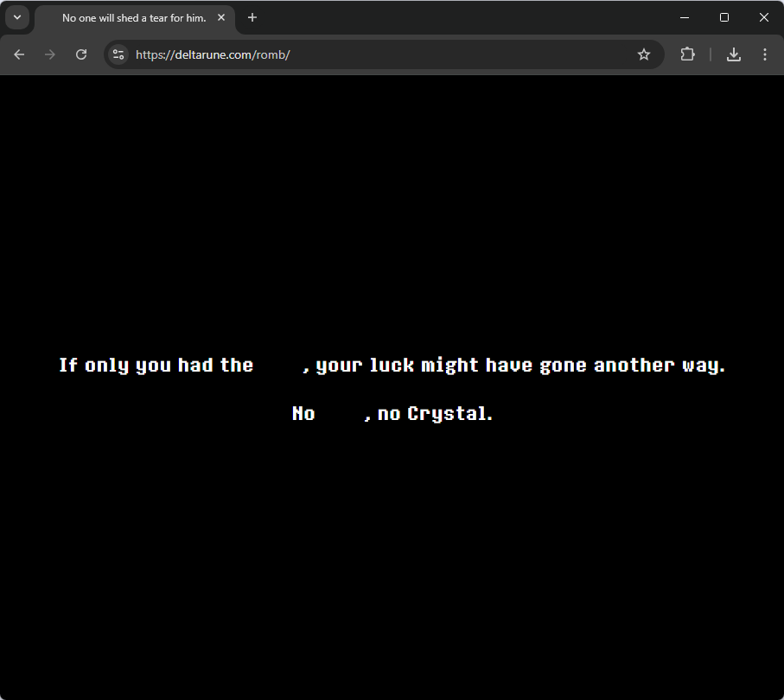The image size is (784, 700).
Task: Bookmark this page with the star
Action: (x=643, y=54)
